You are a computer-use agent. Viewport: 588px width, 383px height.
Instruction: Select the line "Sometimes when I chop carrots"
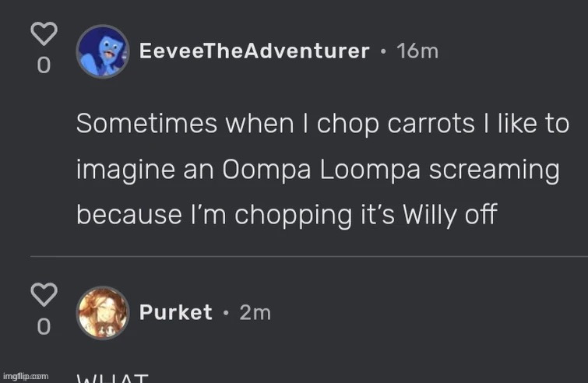tap(276, 124)
